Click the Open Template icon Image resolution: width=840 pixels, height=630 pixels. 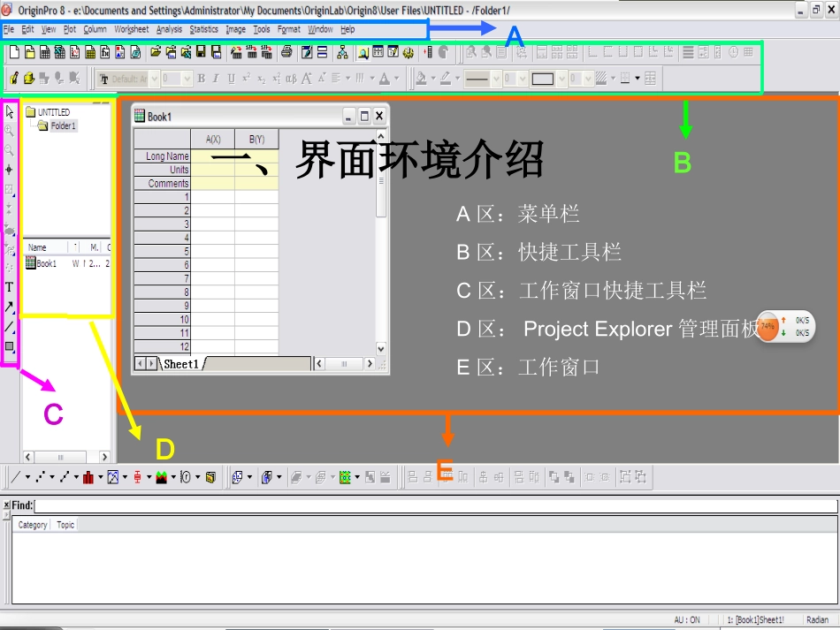pyautogui.click(x=171, y=52)
